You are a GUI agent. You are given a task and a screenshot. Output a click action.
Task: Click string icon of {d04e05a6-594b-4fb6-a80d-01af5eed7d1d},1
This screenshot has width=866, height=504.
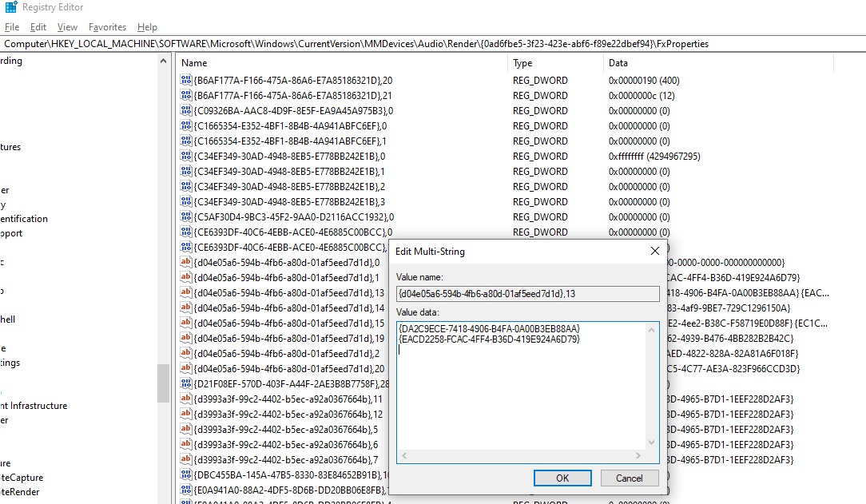click(x=186, y=278)
